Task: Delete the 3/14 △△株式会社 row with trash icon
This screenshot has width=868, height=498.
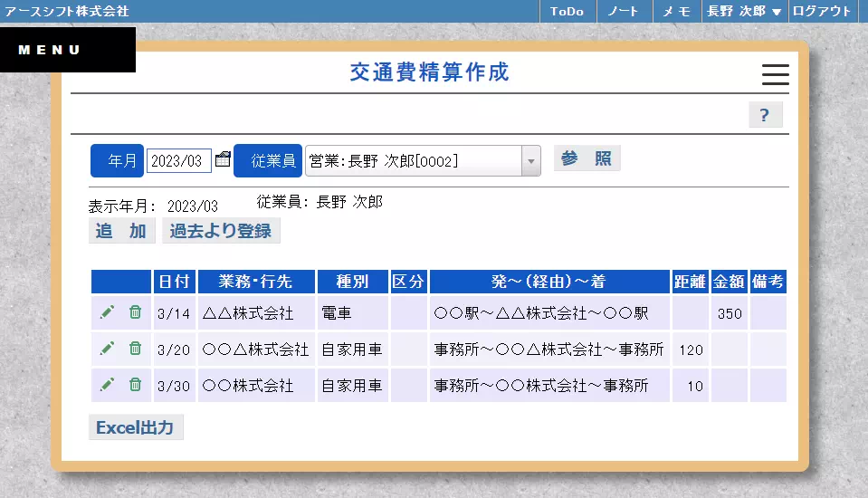Action: 135,312
